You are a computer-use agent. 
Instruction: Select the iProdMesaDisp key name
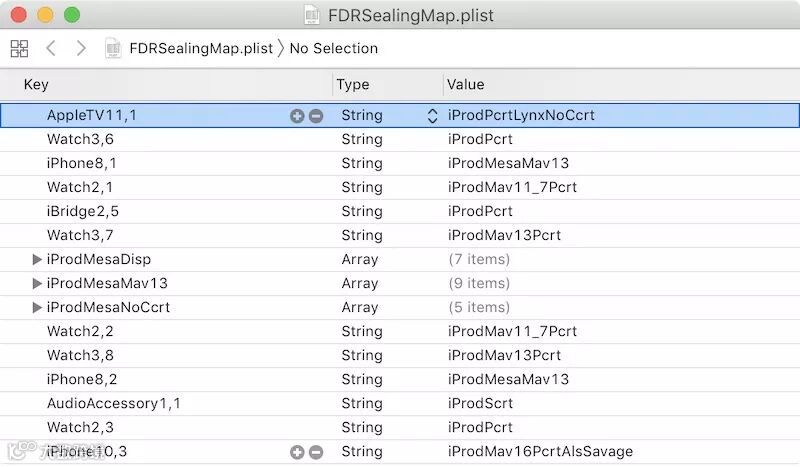tap(99, 259)
